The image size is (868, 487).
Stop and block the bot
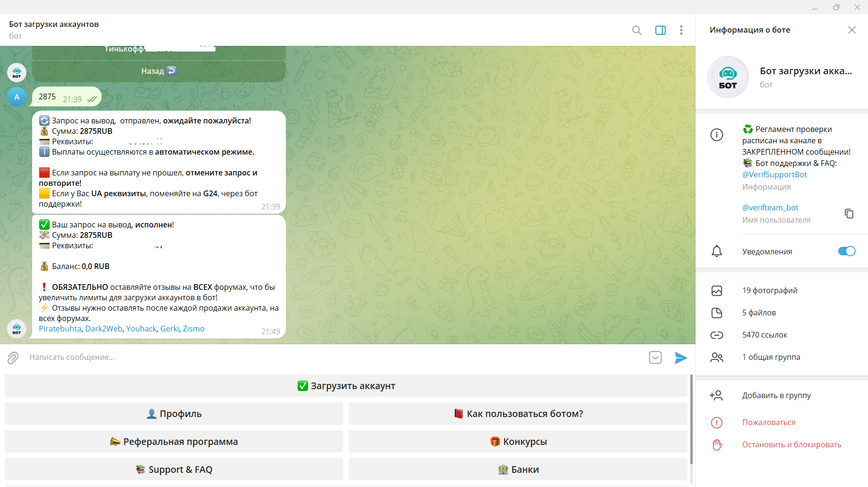[x=791, y=444]
